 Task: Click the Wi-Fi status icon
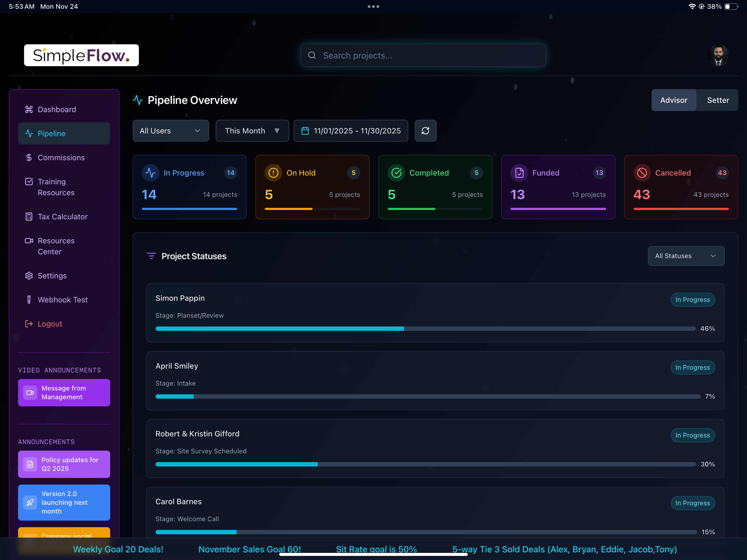point(692,6)
